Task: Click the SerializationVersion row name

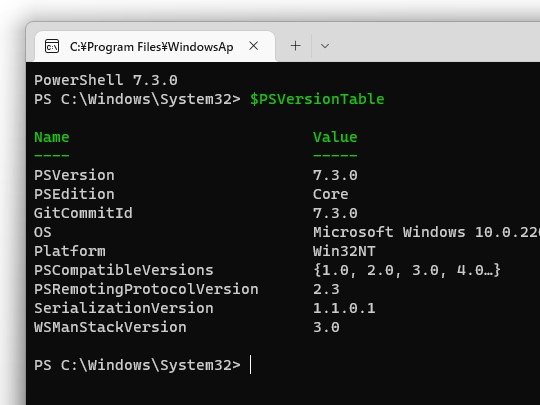Action: tap(124, 308)
